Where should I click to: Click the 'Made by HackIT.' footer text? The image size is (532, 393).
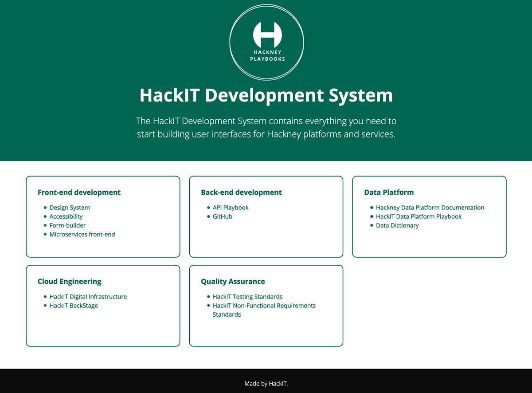coord(266,384)
